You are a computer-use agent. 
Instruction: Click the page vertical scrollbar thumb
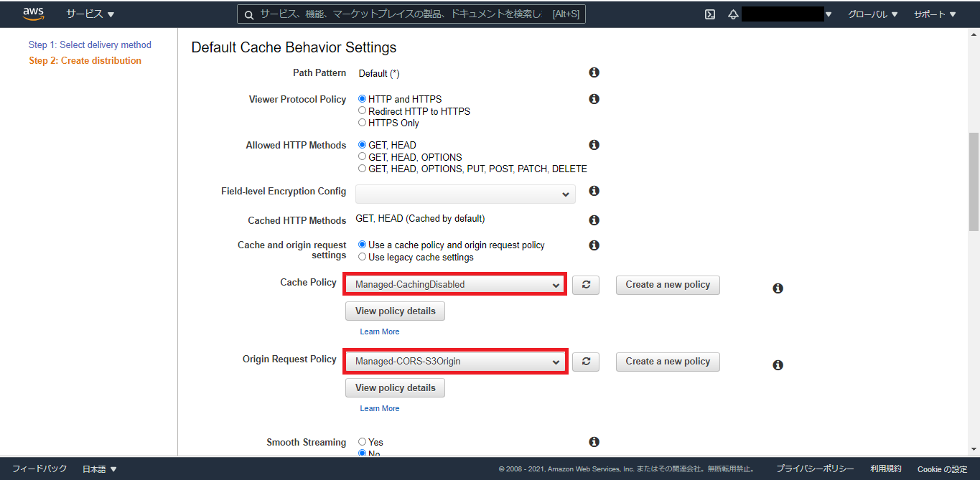tap(974, 182)
